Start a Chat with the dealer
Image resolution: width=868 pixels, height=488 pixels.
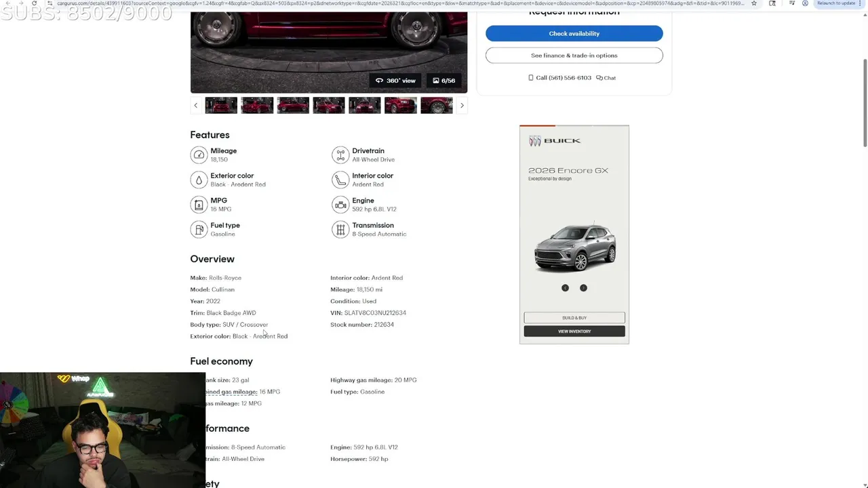tap(606, 78)
